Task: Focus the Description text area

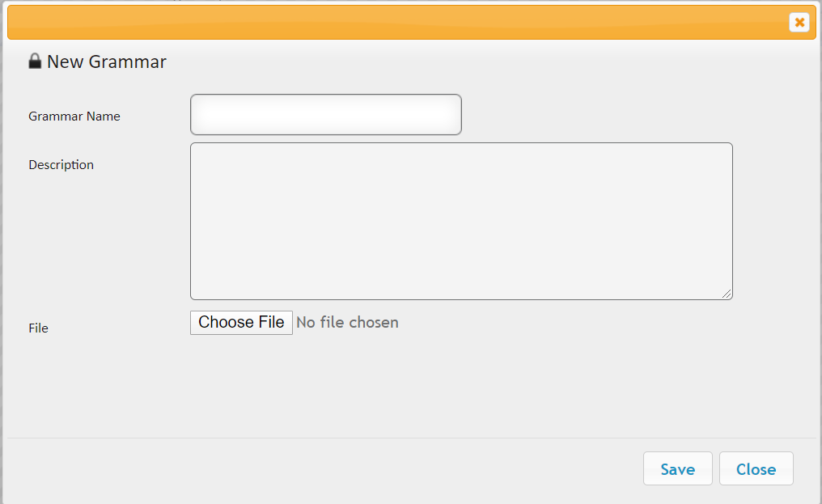Action: pos(461,222)
